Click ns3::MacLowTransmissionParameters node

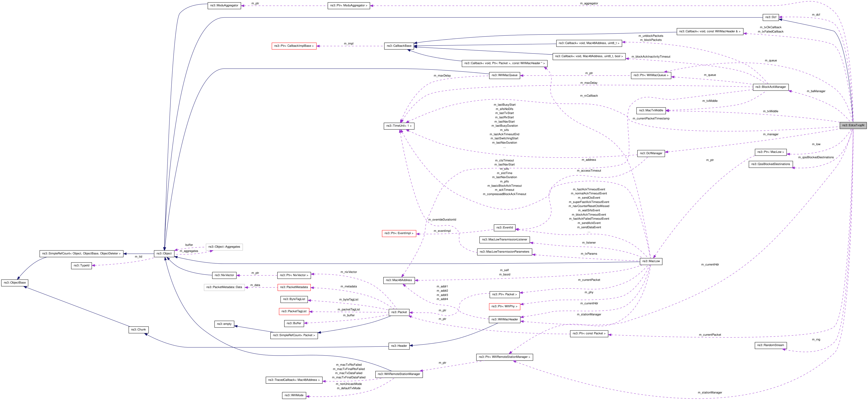click(x=504, y=252)
